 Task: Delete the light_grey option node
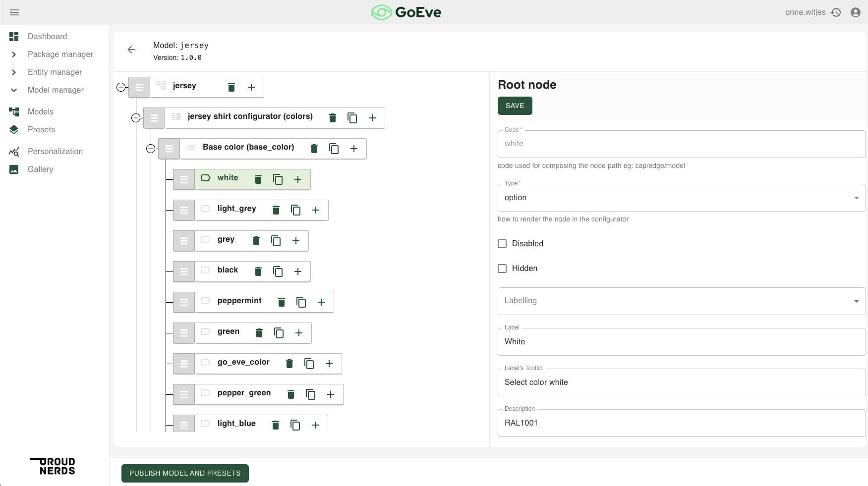(276, 210)
